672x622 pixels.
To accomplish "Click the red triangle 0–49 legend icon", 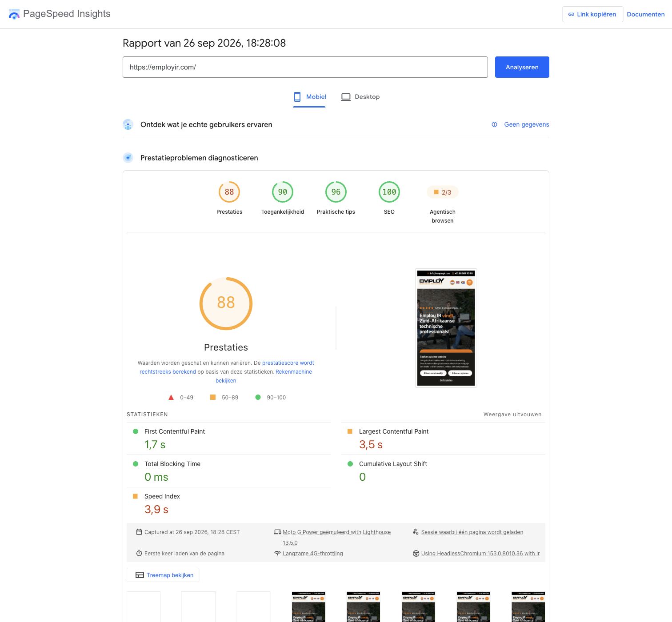I will [x=171, y=397].
